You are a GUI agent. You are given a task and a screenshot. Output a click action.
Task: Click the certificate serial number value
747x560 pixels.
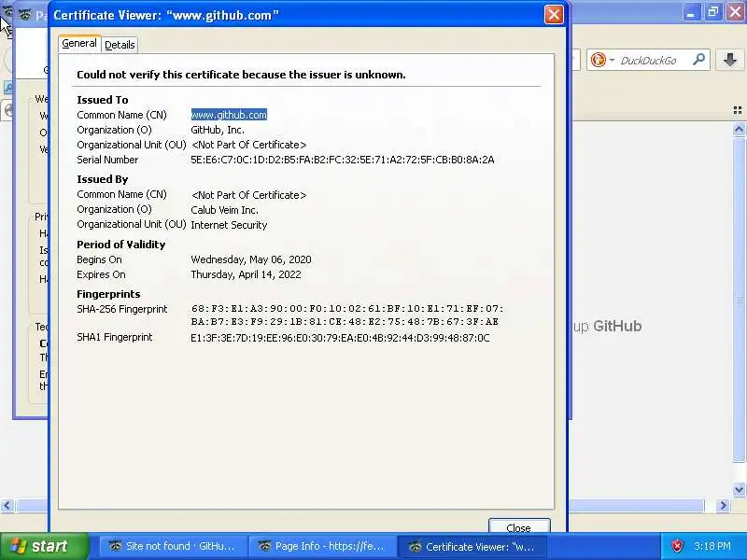pyautogui.click(x=342, y=160)
